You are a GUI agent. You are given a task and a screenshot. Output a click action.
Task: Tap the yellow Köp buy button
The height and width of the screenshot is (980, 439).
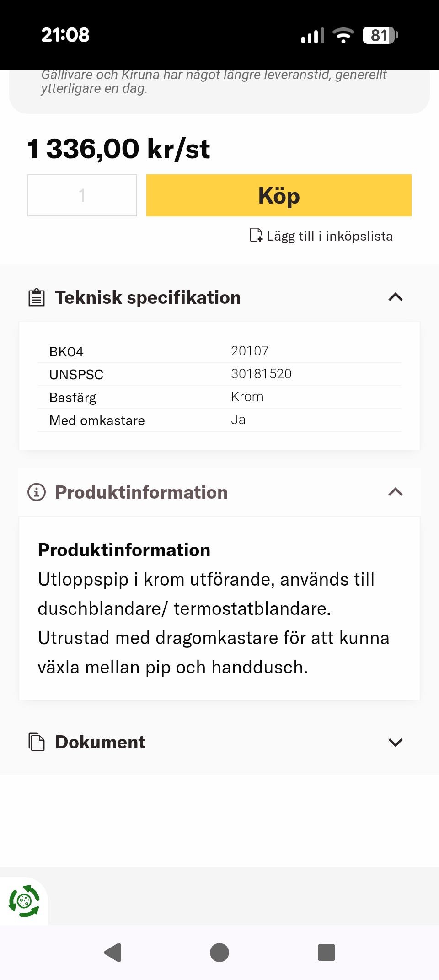278,195
